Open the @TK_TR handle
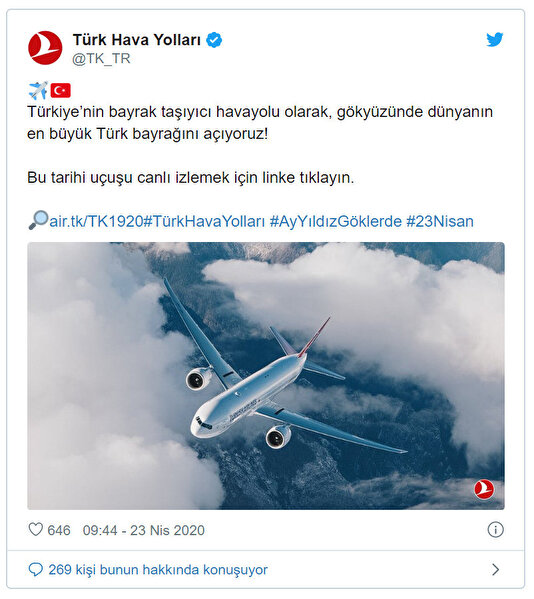Viewport: 534px width, 599px height. coord(101,58)
